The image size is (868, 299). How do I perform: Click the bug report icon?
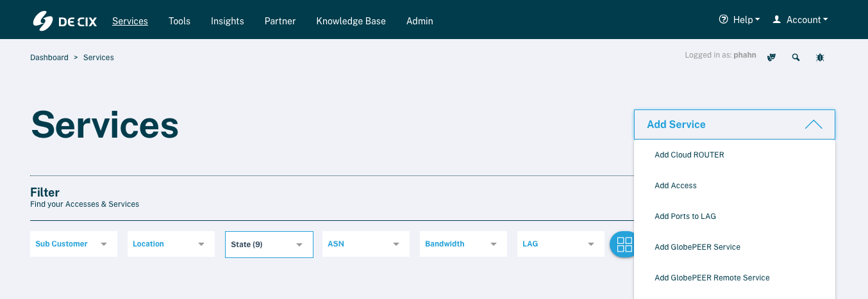[x=820, y=57]
